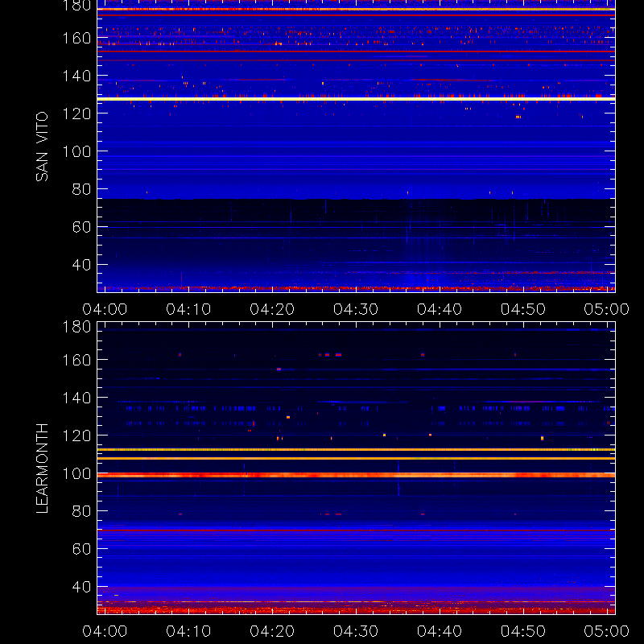Image resolution: width=644 pixels, height=644 pixels.
Task: Select the 80 label on San Vito axis
Action: 82,189
